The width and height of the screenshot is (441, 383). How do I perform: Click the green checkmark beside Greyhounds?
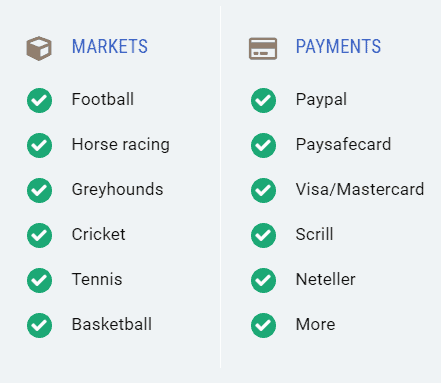coord(39,190)
